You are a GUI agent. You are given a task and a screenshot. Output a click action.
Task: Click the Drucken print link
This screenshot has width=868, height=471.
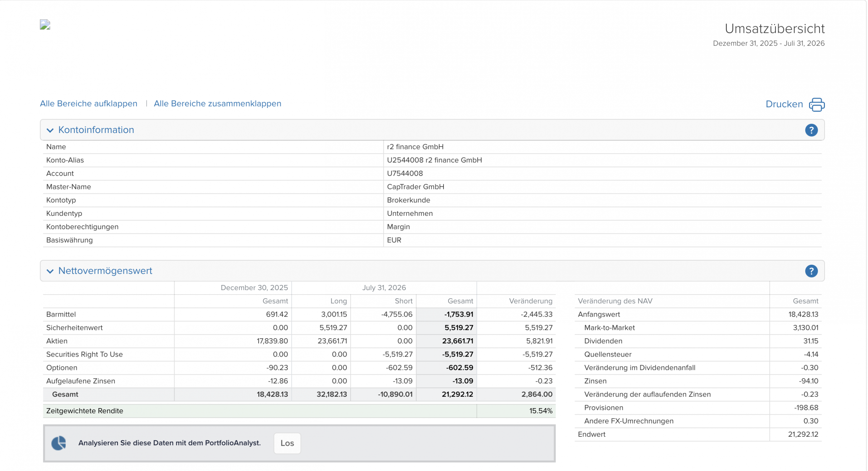point(784,104)
